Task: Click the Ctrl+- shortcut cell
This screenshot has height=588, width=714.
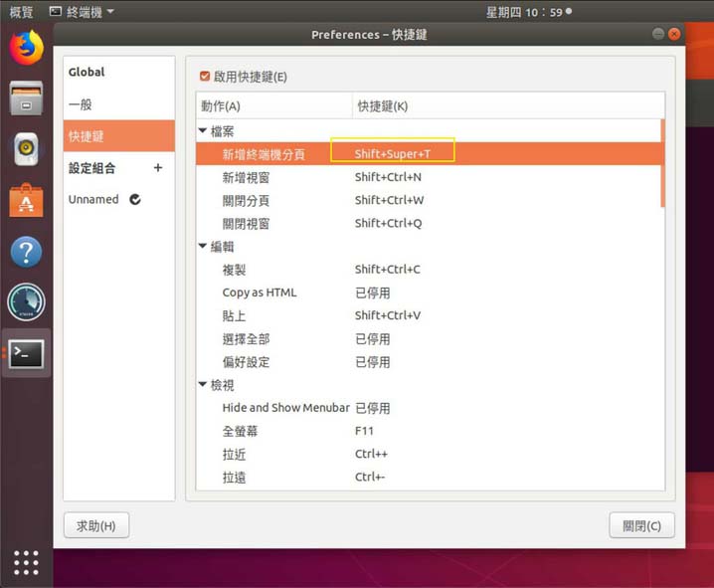Action: (370, 478)
